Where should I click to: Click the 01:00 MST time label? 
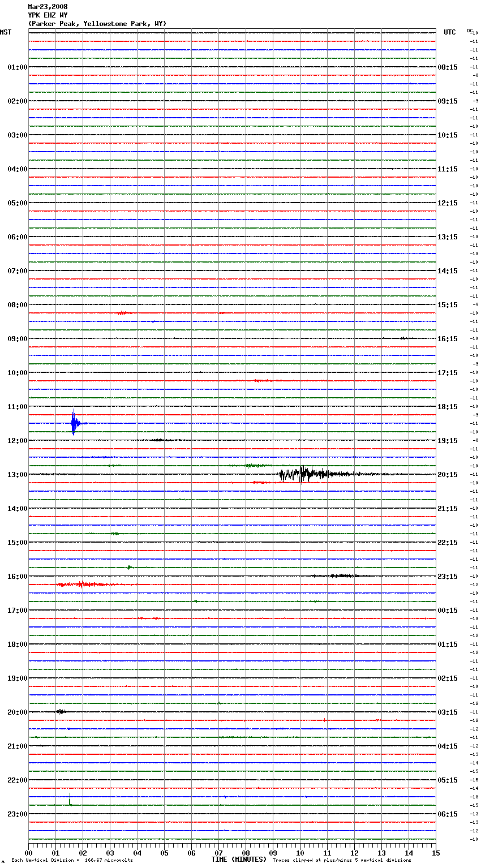point(18,67)
